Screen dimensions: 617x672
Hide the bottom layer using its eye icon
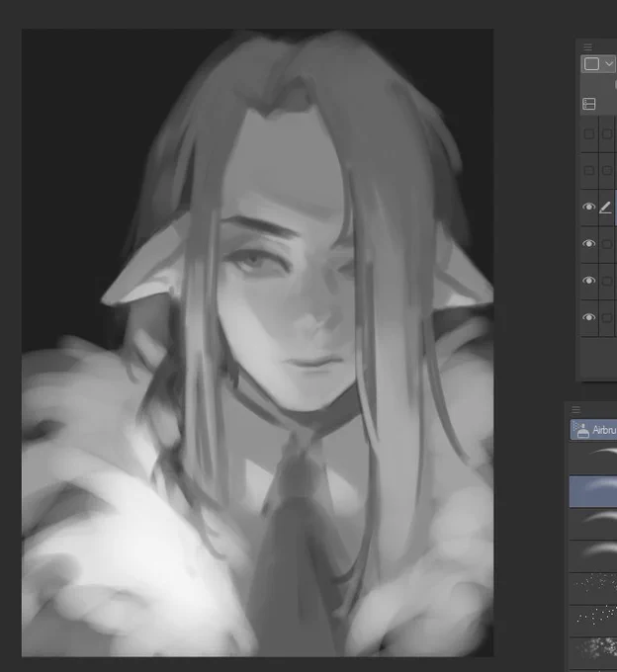[589, 317]
